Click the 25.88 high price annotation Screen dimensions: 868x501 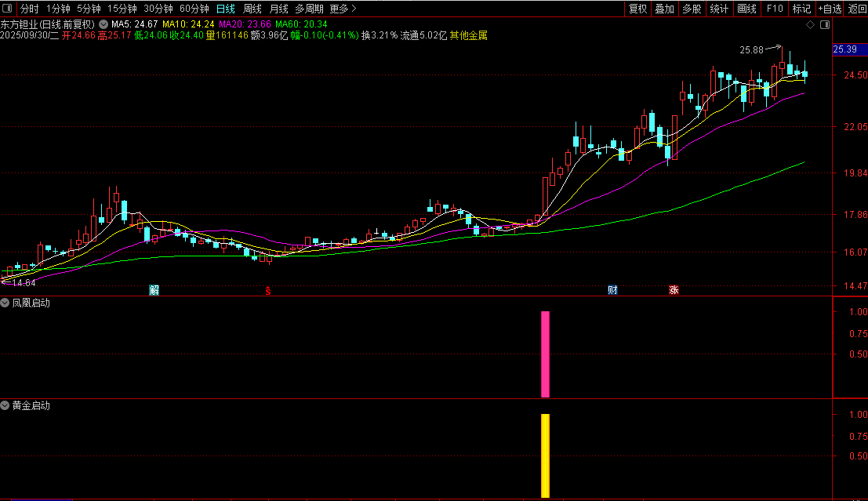(x=751, y=50)
